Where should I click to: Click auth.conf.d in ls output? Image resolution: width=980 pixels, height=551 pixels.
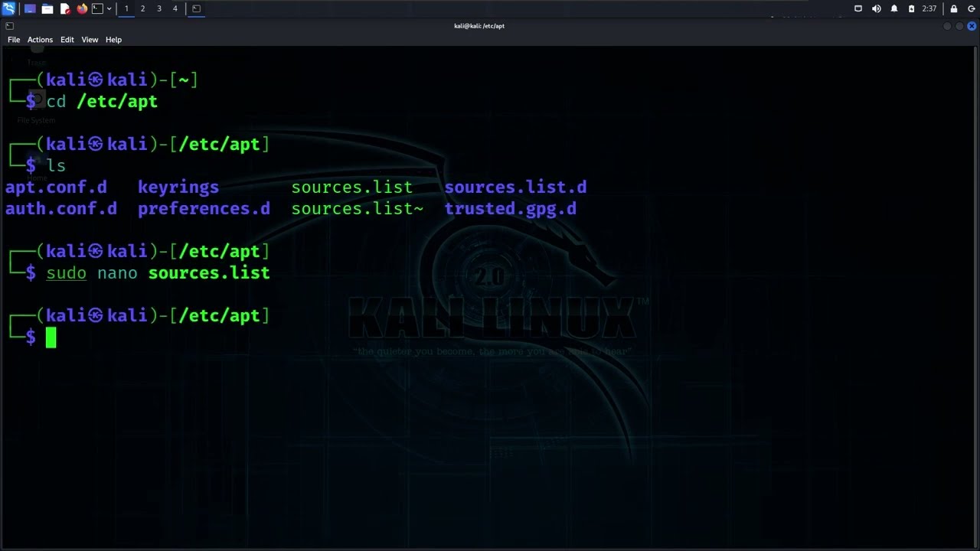point(61,209)
